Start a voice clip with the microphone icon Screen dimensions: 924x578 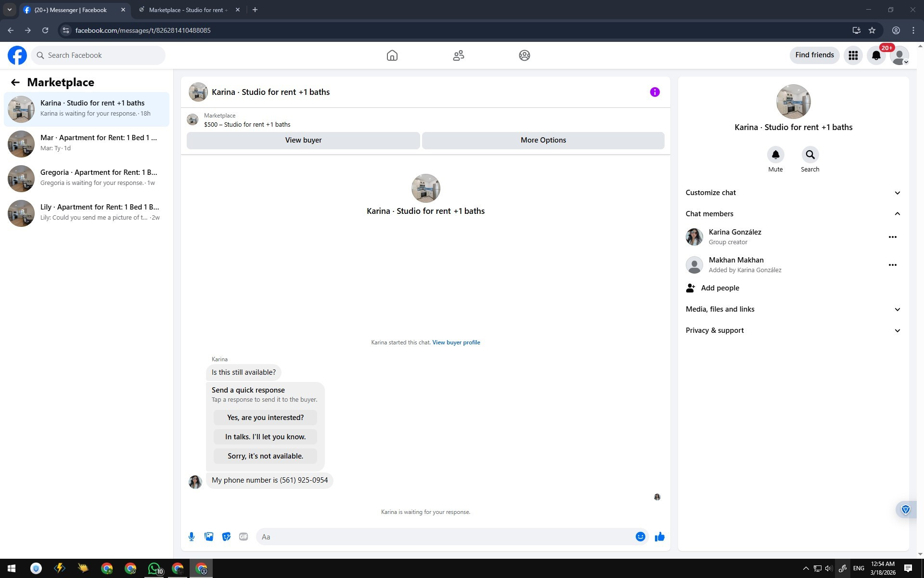(x=192, y=537)
